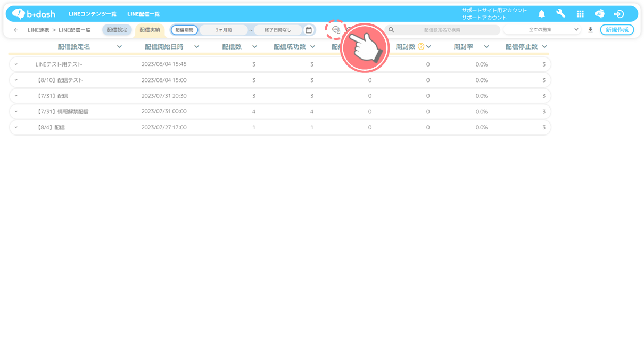644x362 pixels.
Task: Open the wrench settings icon
Action: click(560, 14)
